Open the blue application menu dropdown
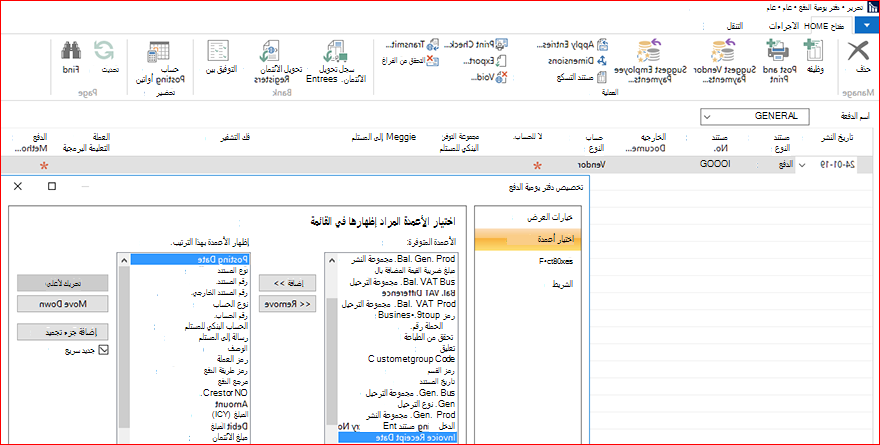880x445 pixels. pos(865,26)
